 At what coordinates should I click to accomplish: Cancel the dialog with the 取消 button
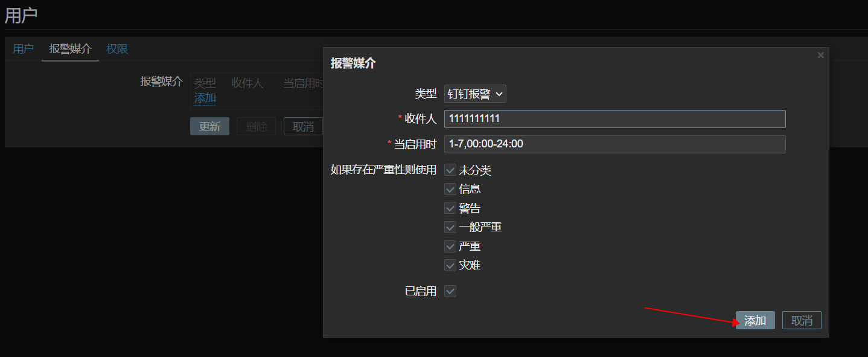pyautogui.click(x=802, y=321)
